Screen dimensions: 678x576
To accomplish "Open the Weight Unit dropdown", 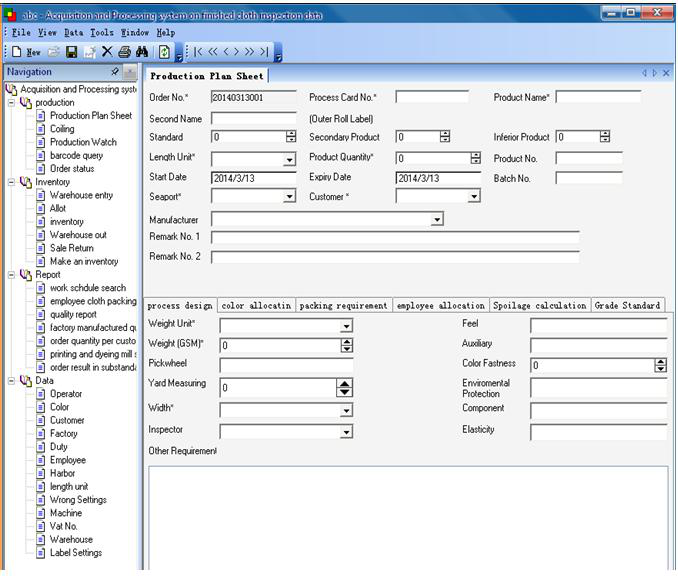I will 346,326.
